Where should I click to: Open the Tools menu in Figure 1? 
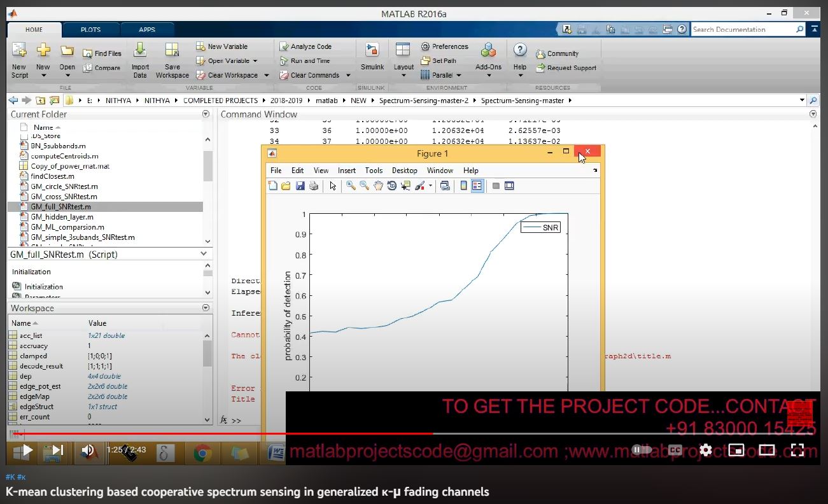(x=374, y=171)
